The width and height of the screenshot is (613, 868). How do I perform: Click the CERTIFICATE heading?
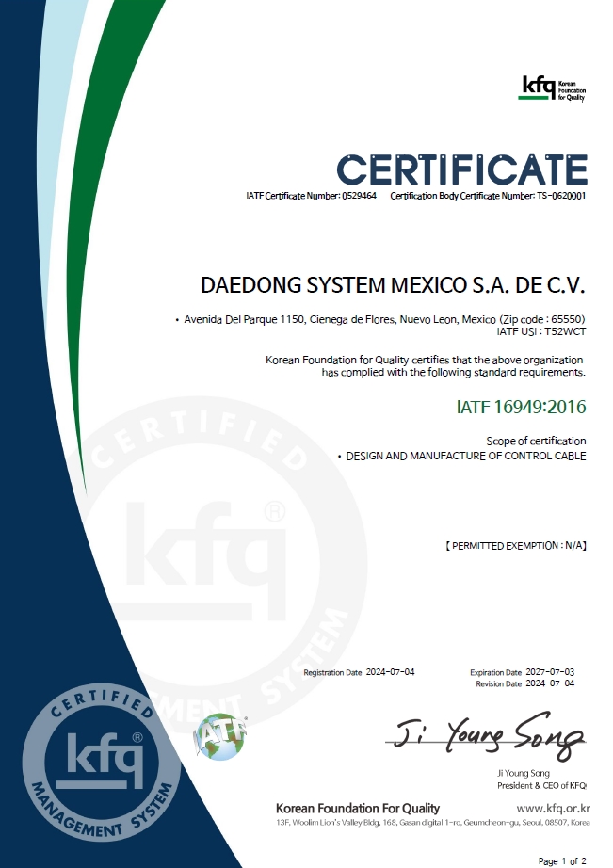point(461,169)
